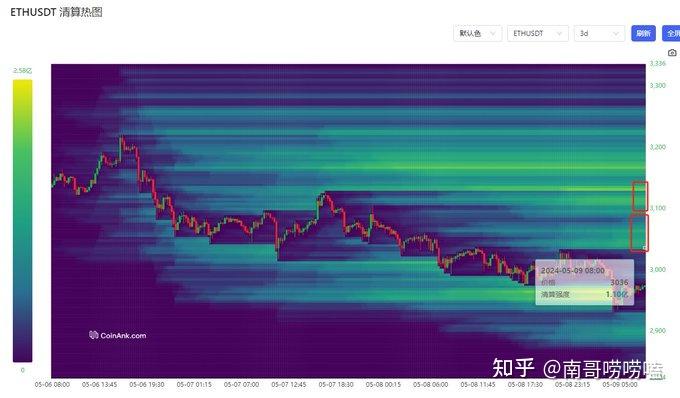Click the 2.58亿 scale maximum label
The image size is (680, 398).
[23, 70]
